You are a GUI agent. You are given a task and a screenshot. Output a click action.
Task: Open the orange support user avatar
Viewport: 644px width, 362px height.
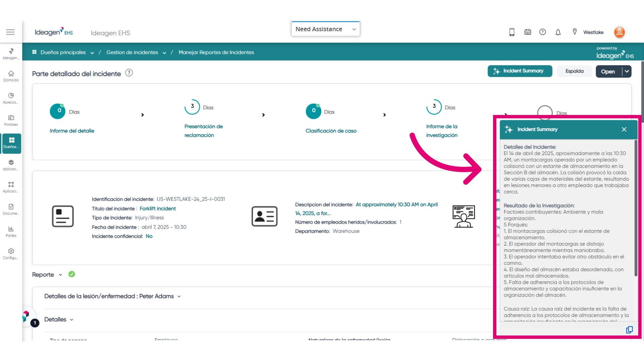coord(620,32)
